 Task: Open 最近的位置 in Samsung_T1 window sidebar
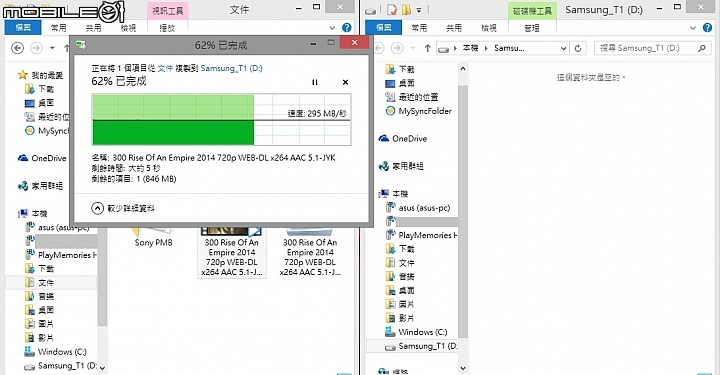(x=412, y=97)
